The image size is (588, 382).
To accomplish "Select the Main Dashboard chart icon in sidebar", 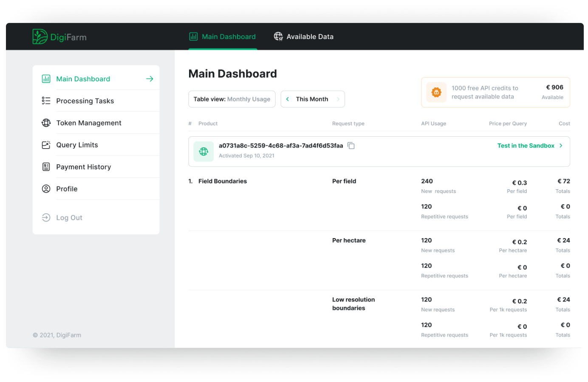I will (x=46, y=79).
